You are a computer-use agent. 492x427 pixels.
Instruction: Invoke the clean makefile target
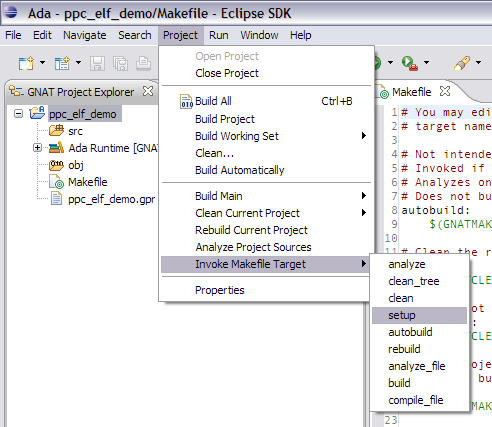coord(419,298)
